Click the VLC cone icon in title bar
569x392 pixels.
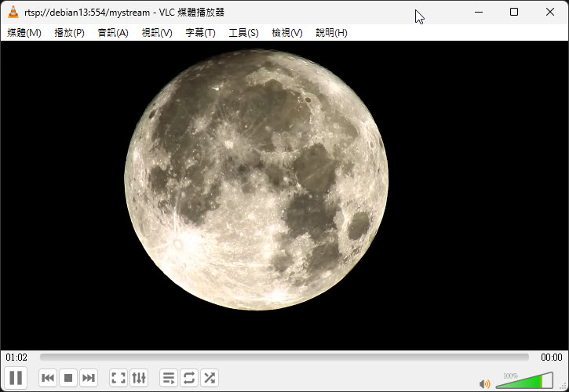pyautogui.click(x=13, y=13)
